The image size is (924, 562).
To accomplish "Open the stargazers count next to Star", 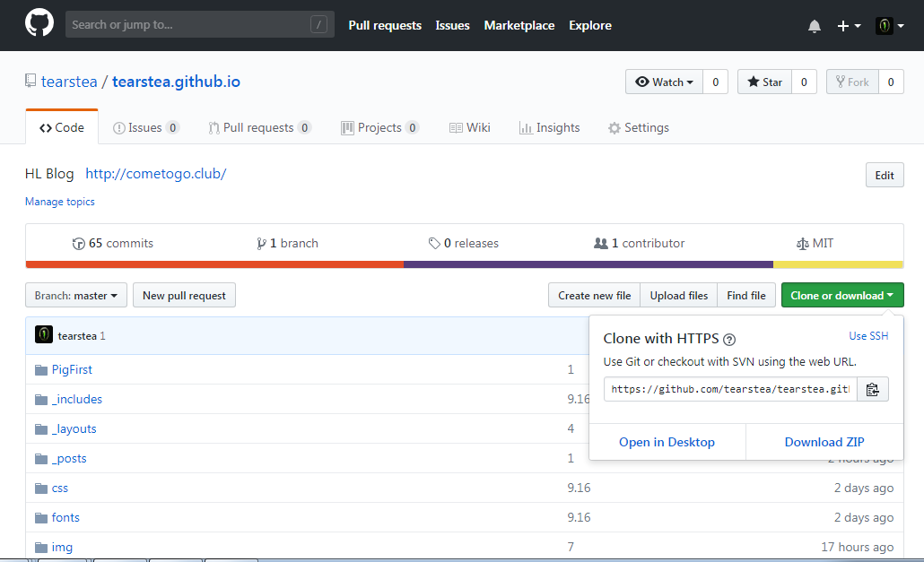I will pyautogui.click(x=804, y=82).
